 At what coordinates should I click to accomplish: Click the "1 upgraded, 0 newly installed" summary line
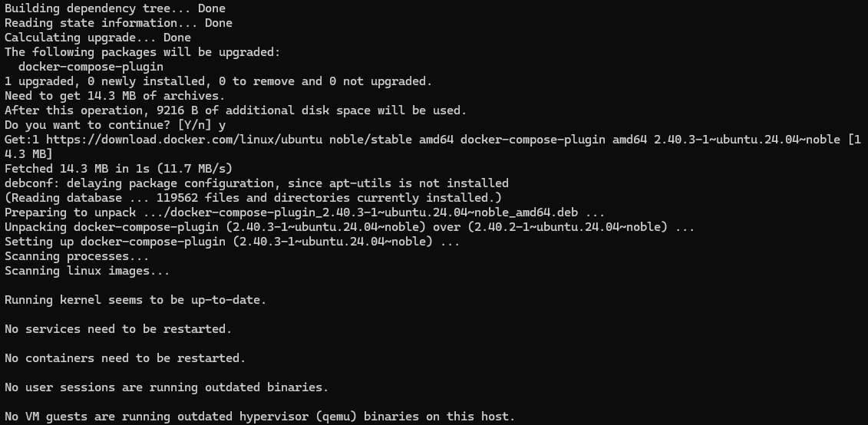point(218,81)
